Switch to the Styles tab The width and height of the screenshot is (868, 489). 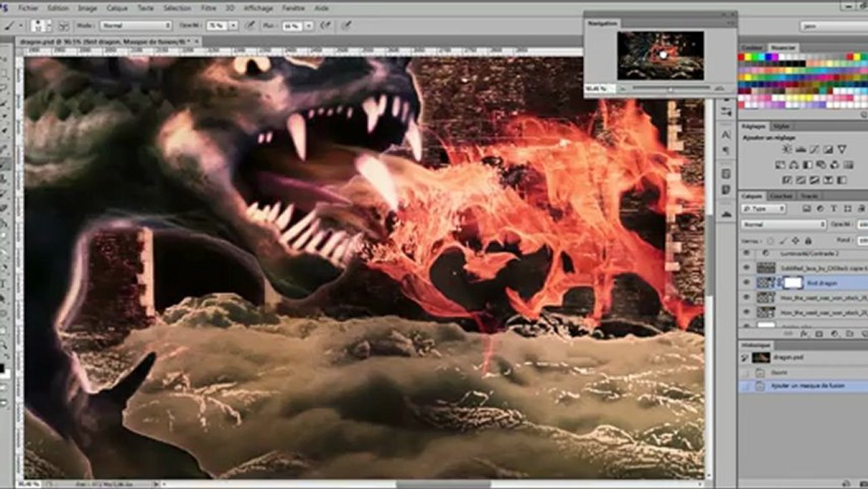tap(782, 126)
